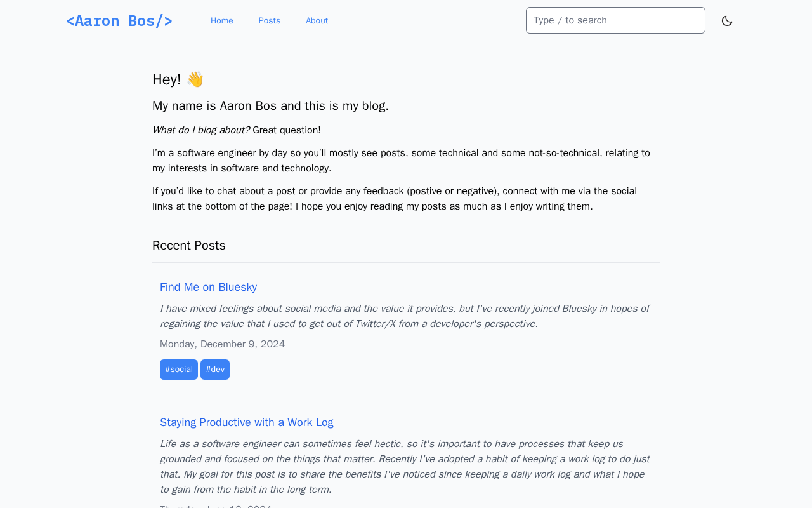Image resolution: width=812 pixels, height=508 pixels.
Task: Click the Bluesky post excerpt text
Action: coord(405,316)
